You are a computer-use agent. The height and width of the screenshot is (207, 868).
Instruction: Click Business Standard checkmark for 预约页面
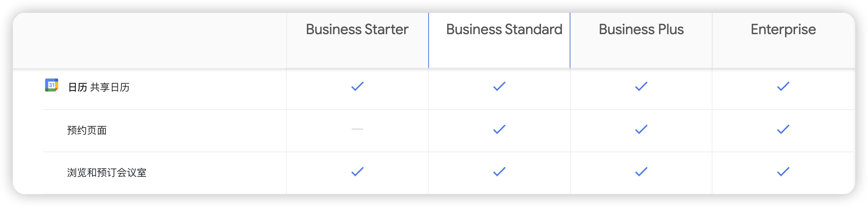[x=499, y=129]
